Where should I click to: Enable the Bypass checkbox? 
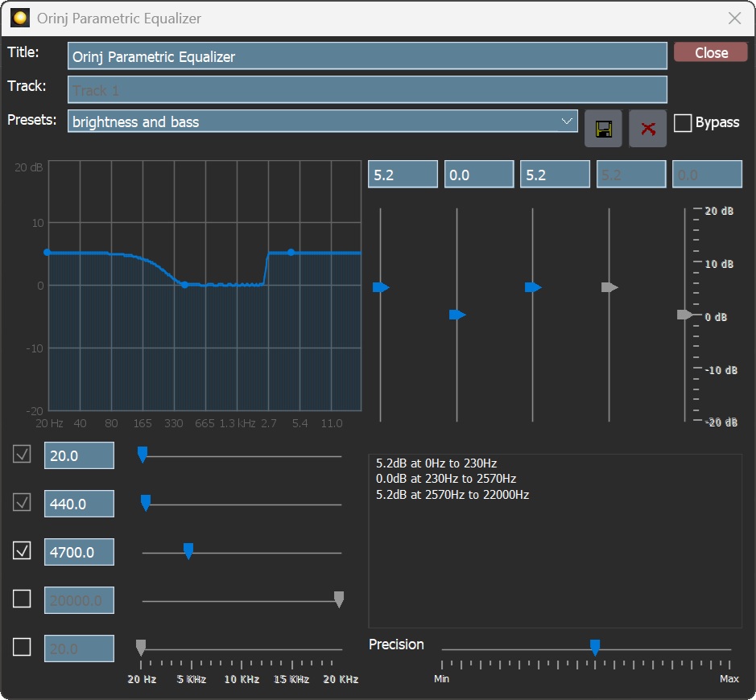[683, 123]
